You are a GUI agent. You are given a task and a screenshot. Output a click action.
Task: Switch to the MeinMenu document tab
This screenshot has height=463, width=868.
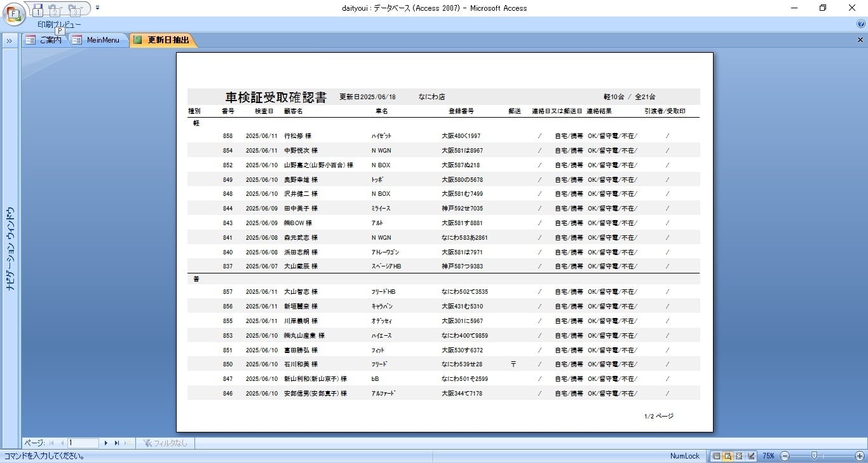(97, 40)
